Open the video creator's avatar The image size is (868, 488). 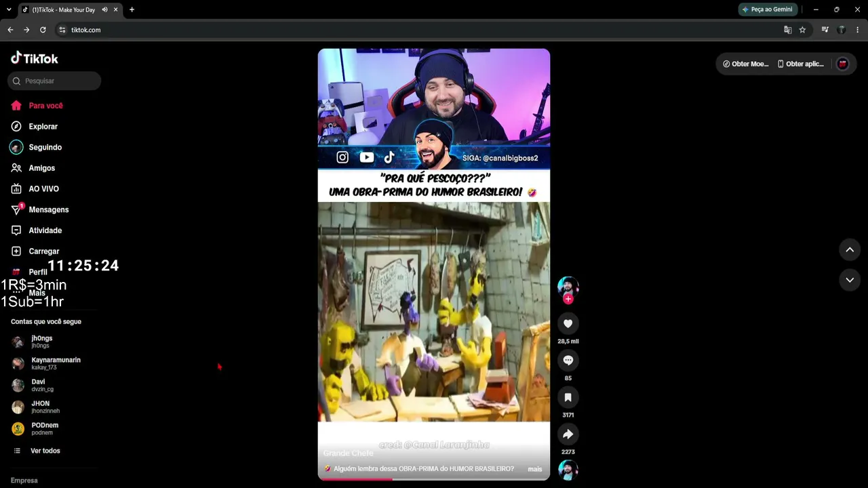pos(568,287)
